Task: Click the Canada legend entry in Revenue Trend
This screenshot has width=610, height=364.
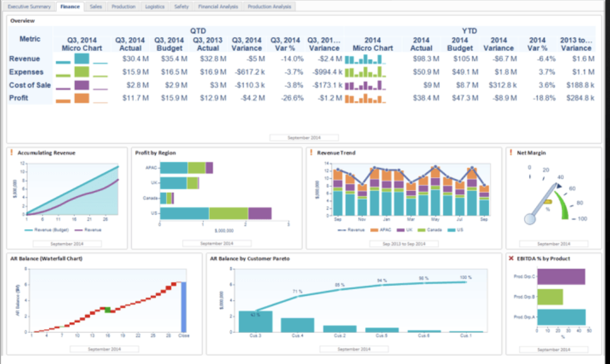Action: [430, 230]
